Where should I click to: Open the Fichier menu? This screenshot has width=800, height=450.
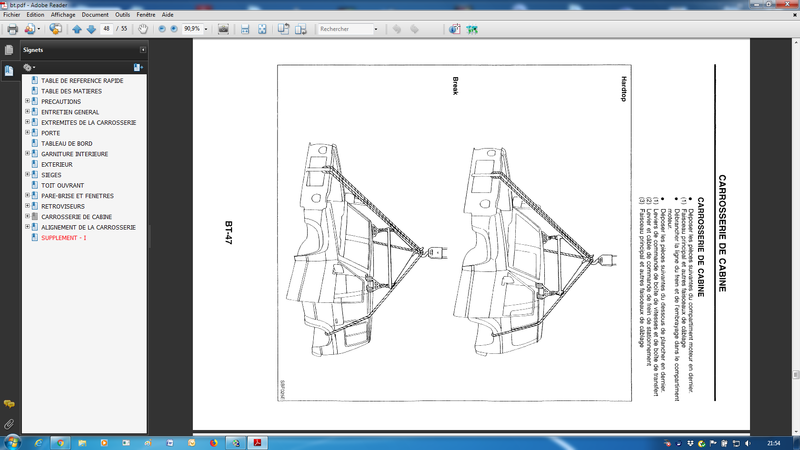[11, 15]
